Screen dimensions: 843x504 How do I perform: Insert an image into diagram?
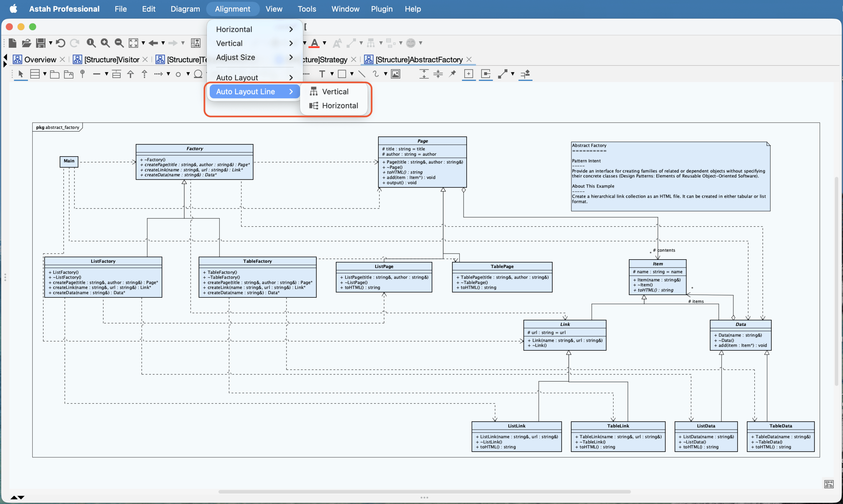[x=396, y=74]
